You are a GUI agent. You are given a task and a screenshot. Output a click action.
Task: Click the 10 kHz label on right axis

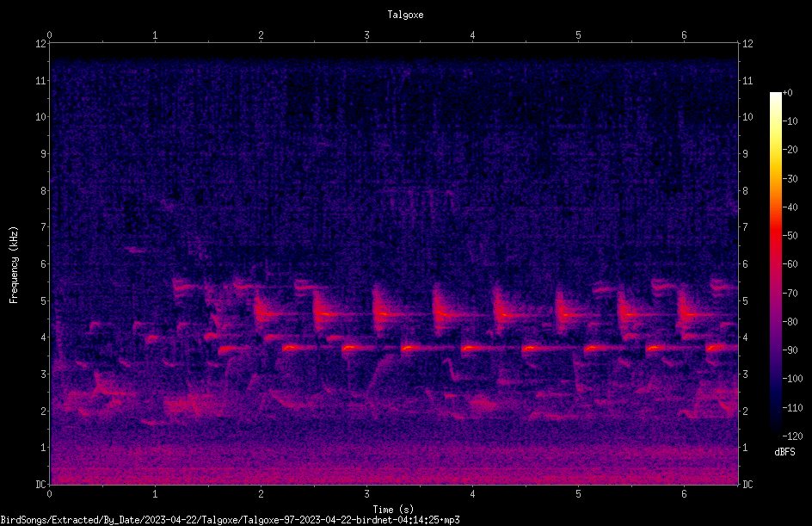pyautogui.click(x=747, y=117)
